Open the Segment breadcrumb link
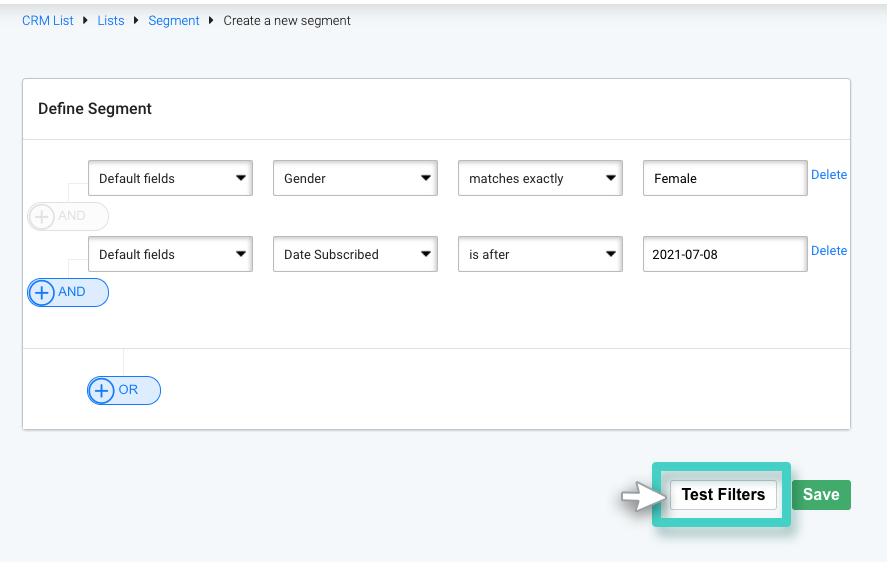This screenshot has width=887, height=562. 174,21
